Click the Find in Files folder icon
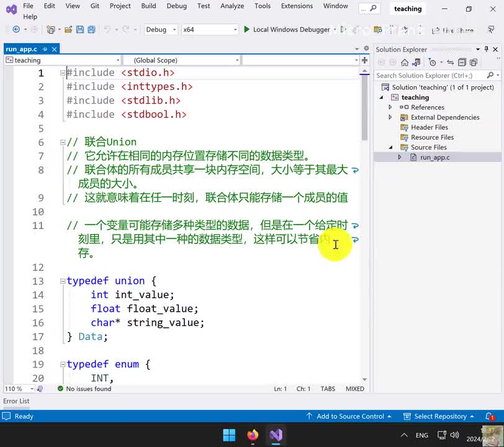 377,30
